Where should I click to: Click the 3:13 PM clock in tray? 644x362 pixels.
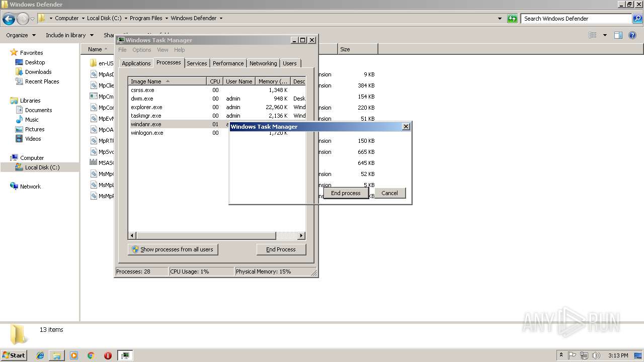(x=618, y=355)
